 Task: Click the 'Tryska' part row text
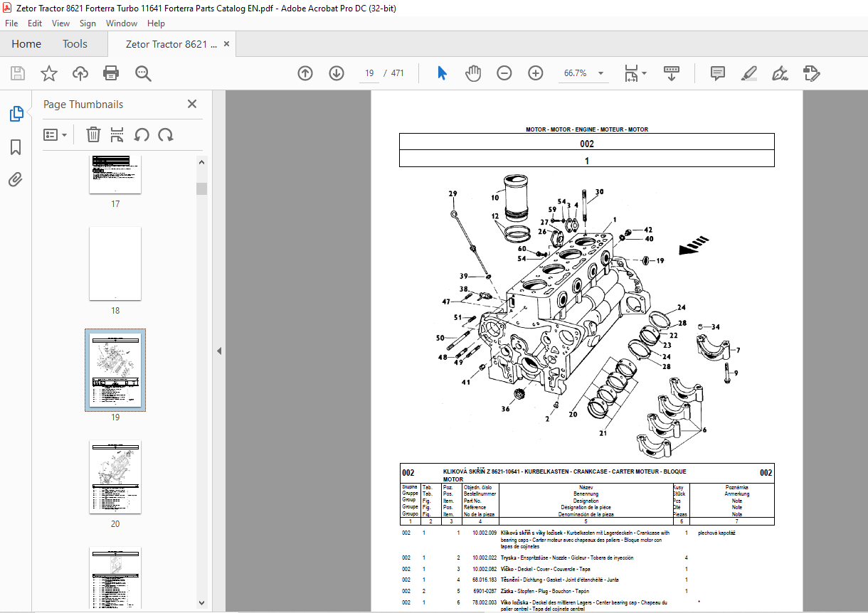[x=567, y=558]
